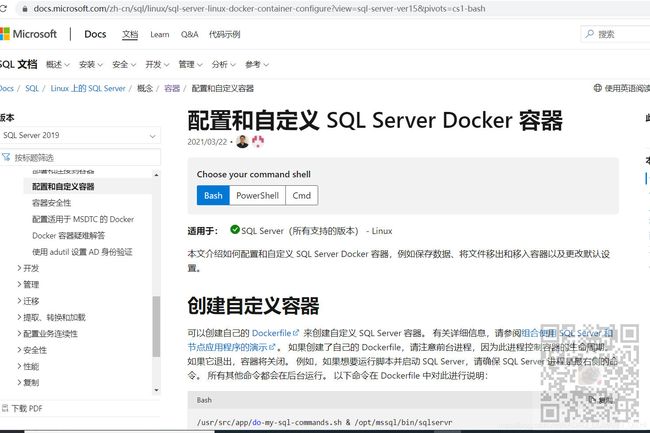Click the lock icon in the address bar

(25, 9)
